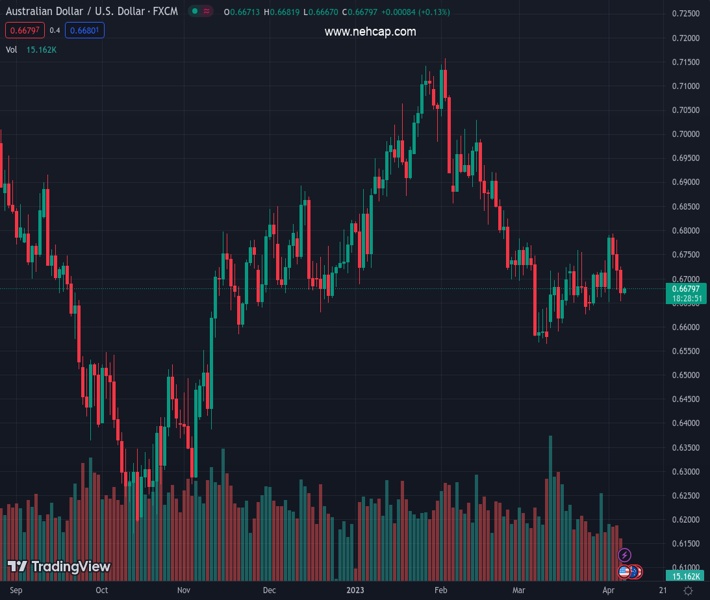The width and height of the screenshot is (710, 600).
Task: Click the 0.70000 level on price scale
Action: 685,134
